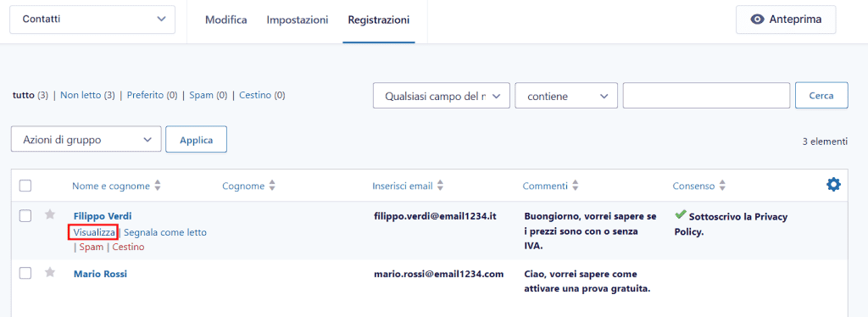Open the contiene operator dropdown
Image resolution: width=868 pixels, height=317 pixels.
pos(566,97)
